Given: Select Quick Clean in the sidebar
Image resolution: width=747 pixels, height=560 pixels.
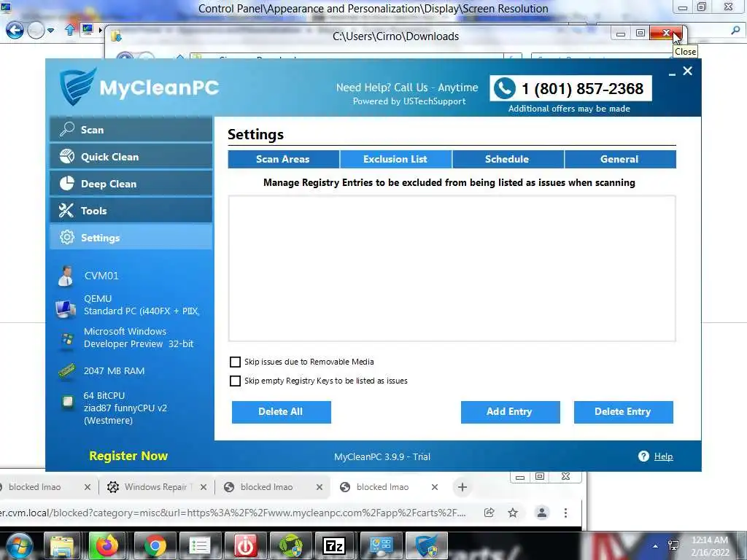Looking at the screenshot, I should pyautogui.click(x=131, y=157).
